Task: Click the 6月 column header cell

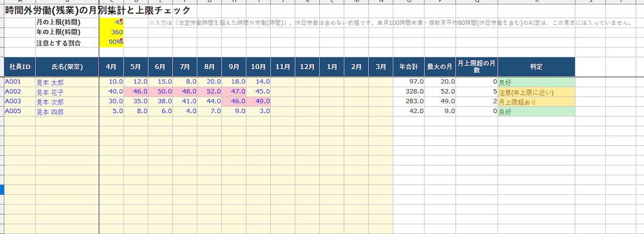Action: [x=160, y=67]
